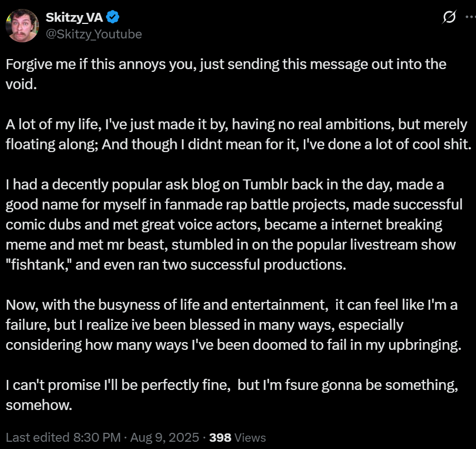Click the final word "somehow."
The image size is (476, 449).
pos(39,405)
